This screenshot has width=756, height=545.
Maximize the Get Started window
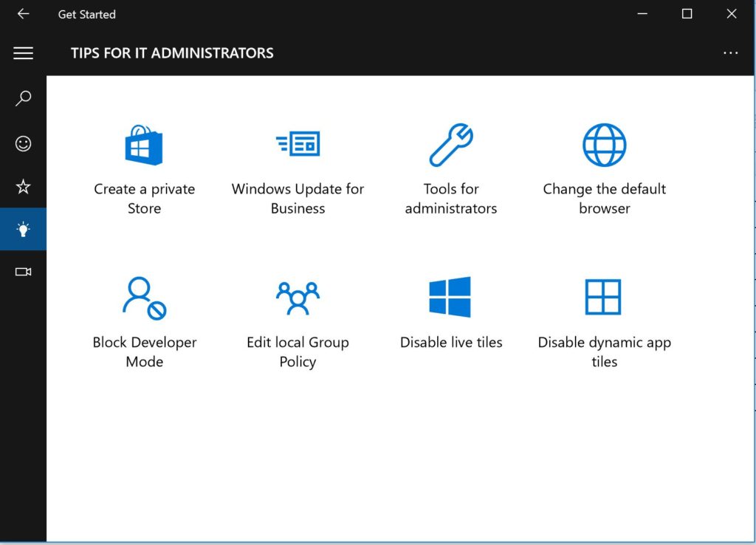pyautogui.click(x=687, y=14)
